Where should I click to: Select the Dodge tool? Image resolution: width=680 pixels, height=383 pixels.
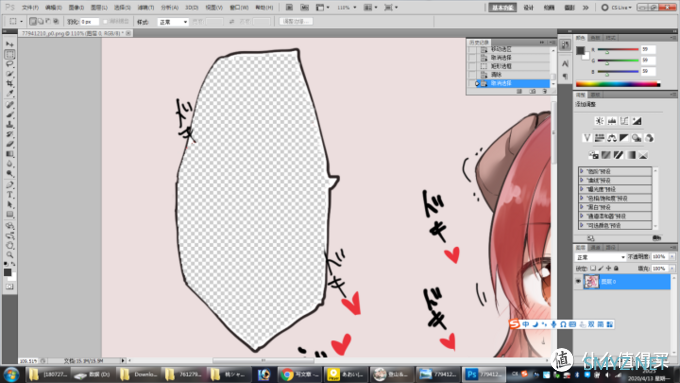[10, 173]
